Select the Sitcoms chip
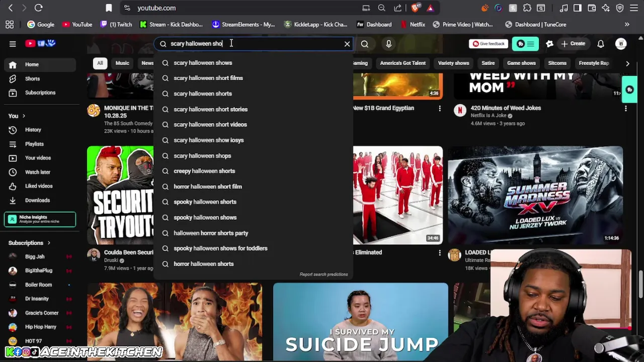644x362 pixels. click(557, 63)
